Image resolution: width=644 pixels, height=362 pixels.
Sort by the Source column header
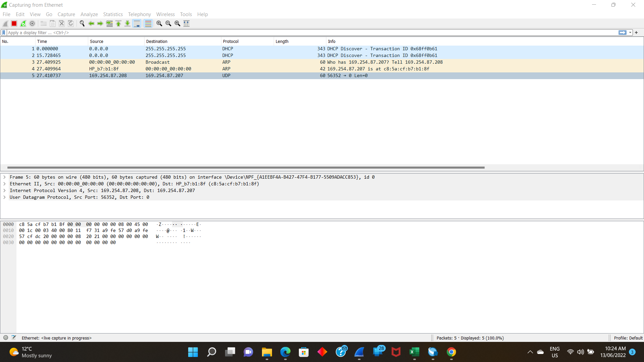(x=116, y=41)
